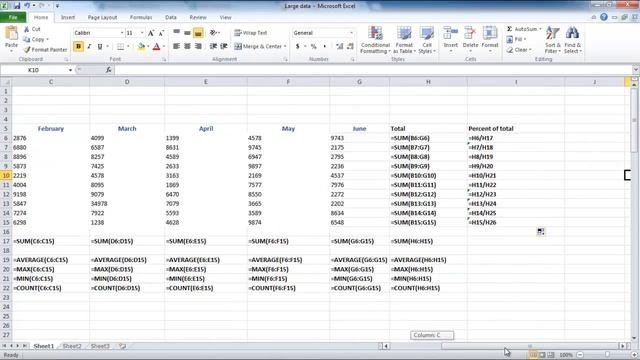
Task: Undo the last action
Action: point(27,6)
